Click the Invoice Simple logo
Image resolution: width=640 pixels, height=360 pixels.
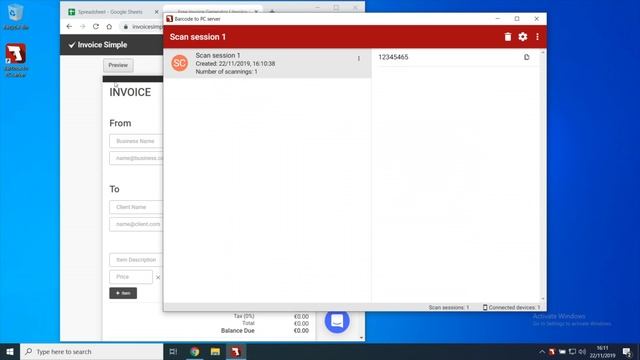point(98,45)
